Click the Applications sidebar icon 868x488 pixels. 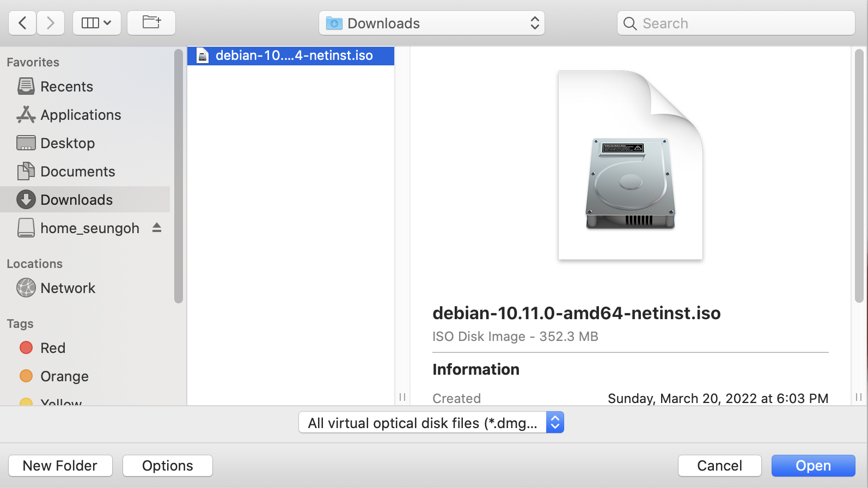(x=26, y=114)
